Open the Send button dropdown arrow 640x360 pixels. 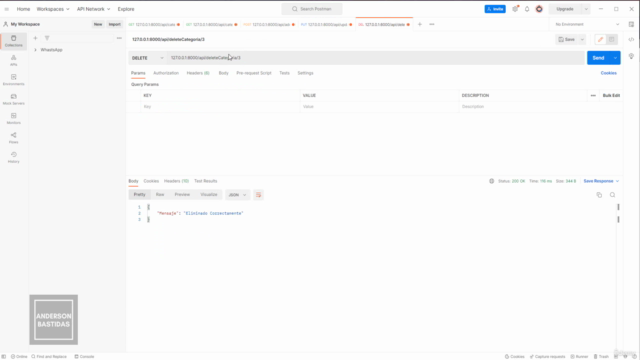click(x=615, y=58)
